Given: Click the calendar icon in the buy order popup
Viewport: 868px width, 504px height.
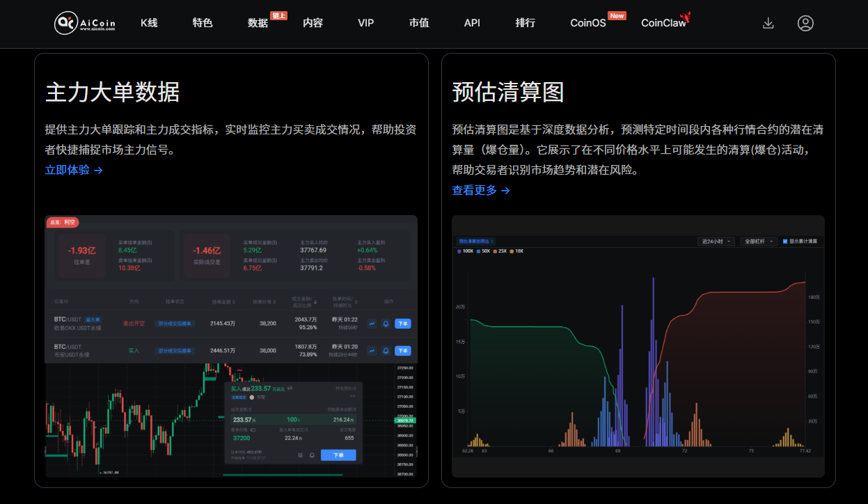Looking at the screenshot, I should (x=300, y=455).
